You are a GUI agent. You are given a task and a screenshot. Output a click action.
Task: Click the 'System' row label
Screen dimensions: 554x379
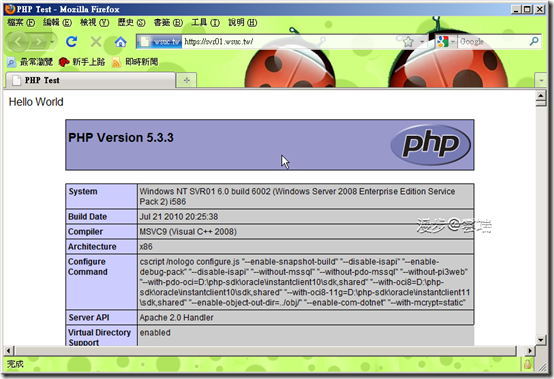pyautogui.click(x=83, y=191)
